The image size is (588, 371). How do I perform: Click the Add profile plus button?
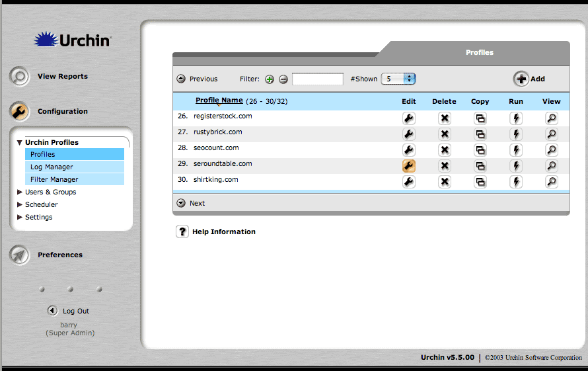point(521,79)
